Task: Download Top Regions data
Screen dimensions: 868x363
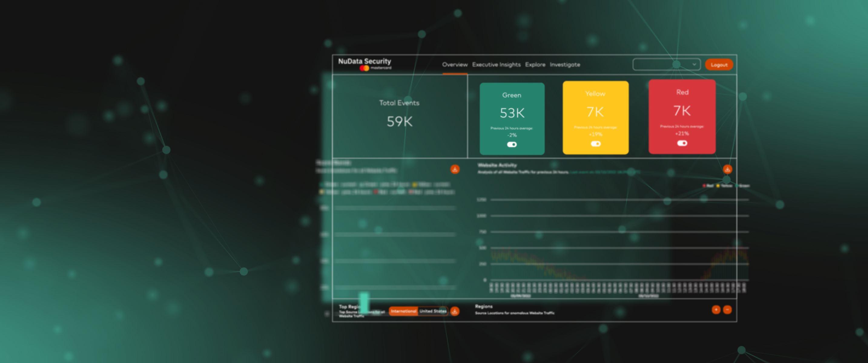Action: (454, 311)
